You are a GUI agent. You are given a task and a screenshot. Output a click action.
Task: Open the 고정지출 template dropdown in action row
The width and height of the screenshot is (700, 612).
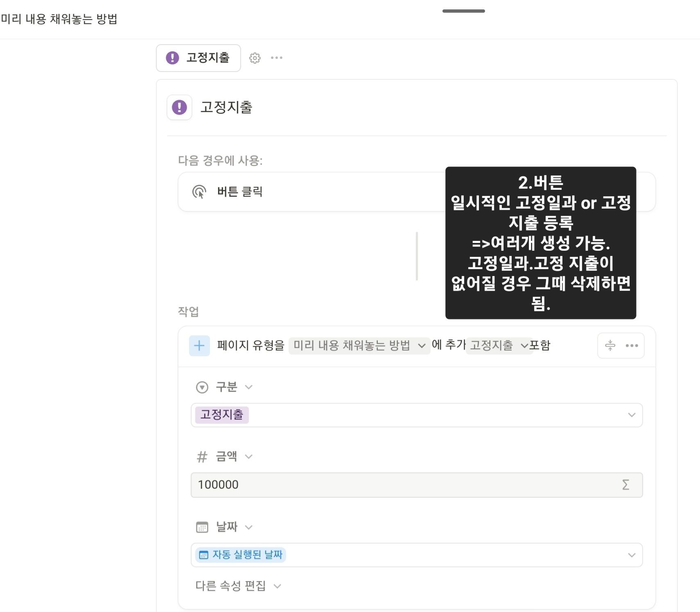click(499, 346)
